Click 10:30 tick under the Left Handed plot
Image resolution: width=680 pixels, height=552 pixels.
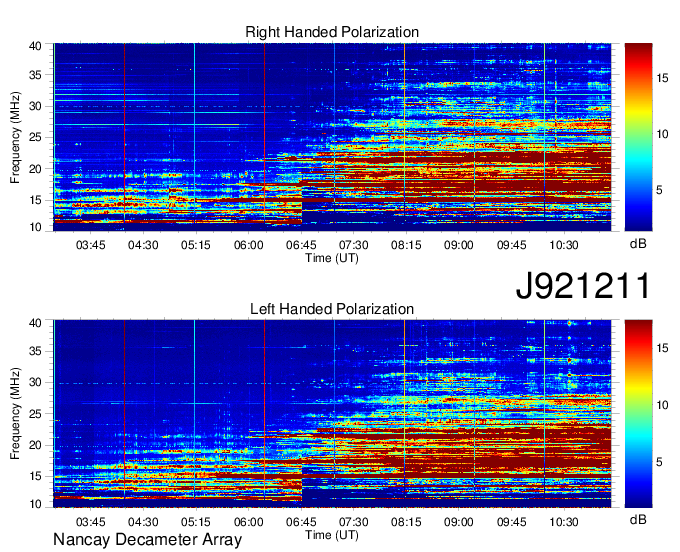[x=564, y=522]
